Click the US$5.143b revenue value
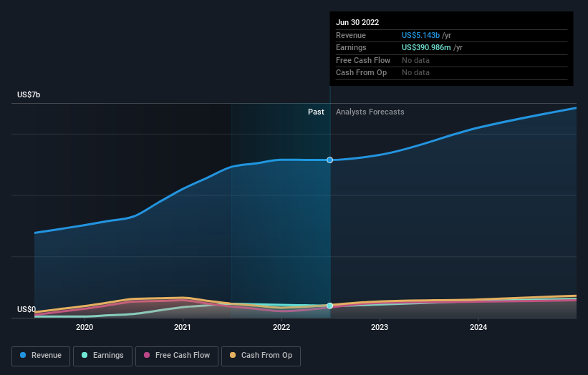Image resolution: width=588 pixels, height=375 pixels. tap(420, 35)
